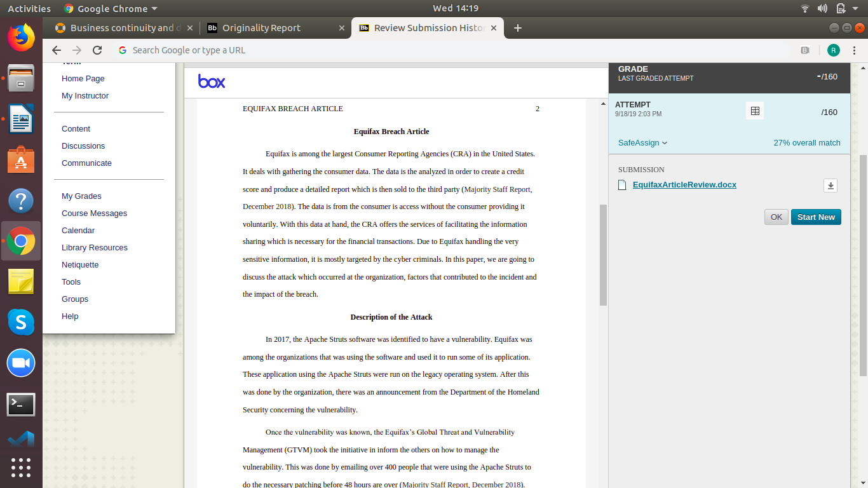Launch the Files manager from the dock
The width and height of the screenshot is (868, 488).
21,79
